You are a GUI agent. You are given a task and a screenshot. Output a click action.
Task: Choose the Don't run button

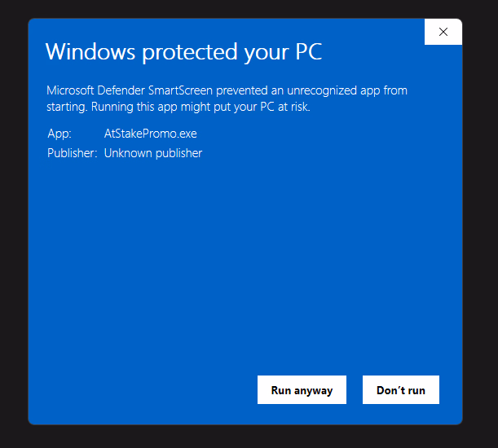click(401, 389)
